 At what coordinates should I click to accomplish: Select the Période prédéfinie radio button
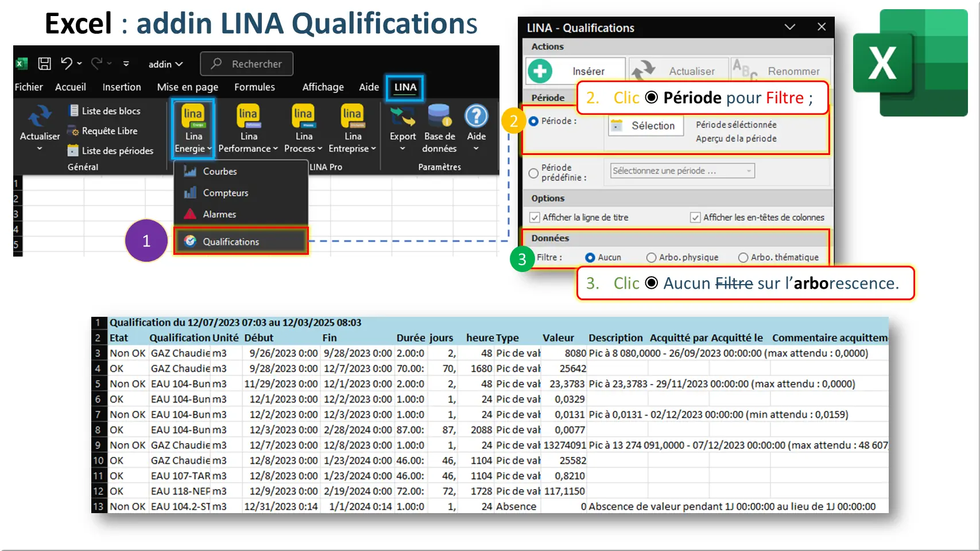pyautogui.click(x=533, y=173)
